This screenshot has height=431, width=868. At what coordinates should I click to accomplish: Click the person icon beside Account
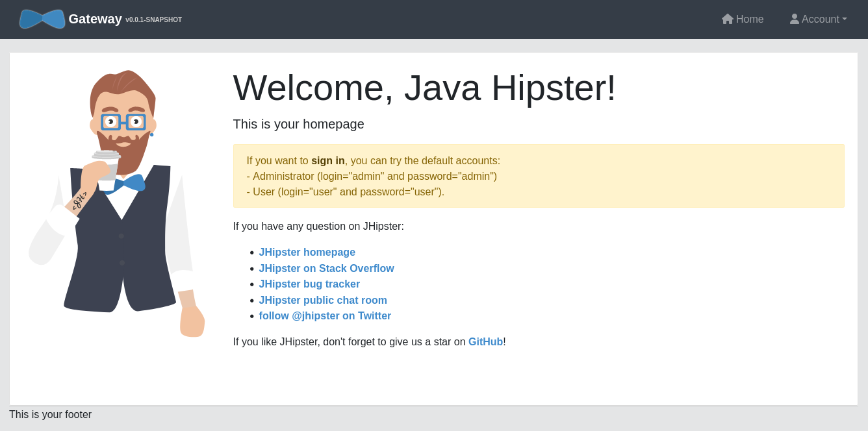(x=794, y=19)
